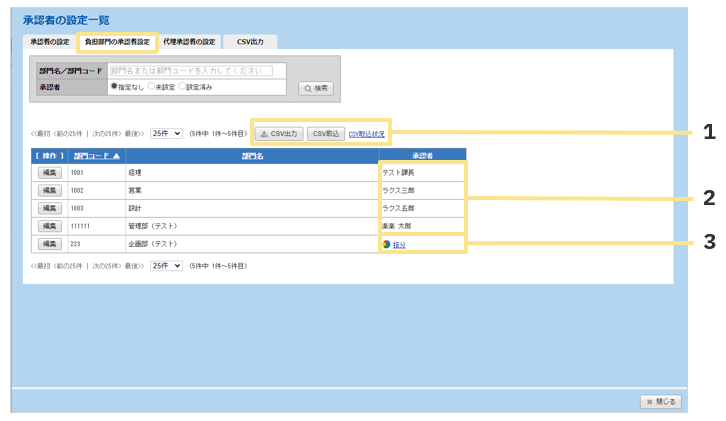Open the CSV出力 tab
This screenshot has width=726, height=421.
tap(250, 42)
